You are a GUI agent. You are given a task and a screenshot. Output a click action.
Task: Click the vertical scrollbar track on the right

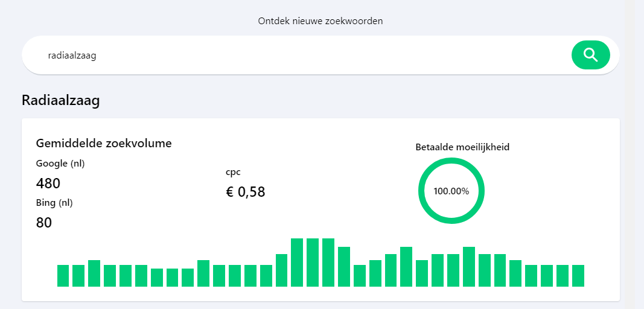pos(634,154)
